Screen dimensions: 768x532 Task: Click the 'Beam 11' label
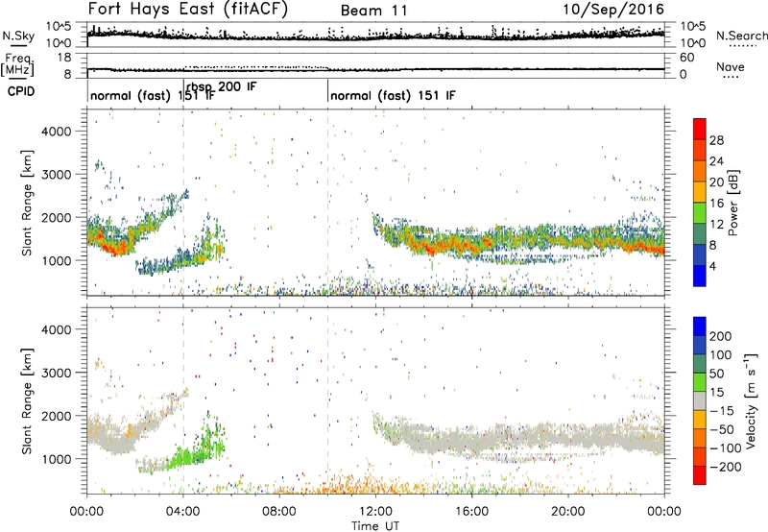373,11
